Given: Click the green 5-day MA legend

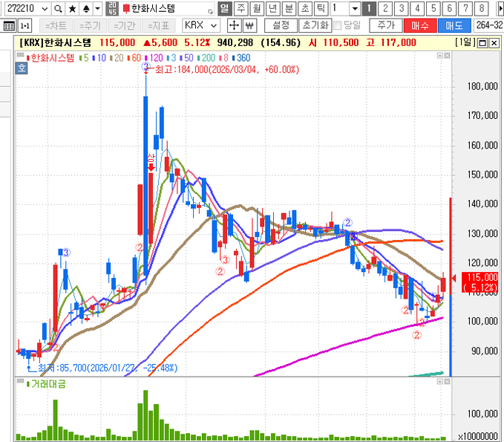Looking at the screenshot, I should pyautogui.click(x=84, y=58).
